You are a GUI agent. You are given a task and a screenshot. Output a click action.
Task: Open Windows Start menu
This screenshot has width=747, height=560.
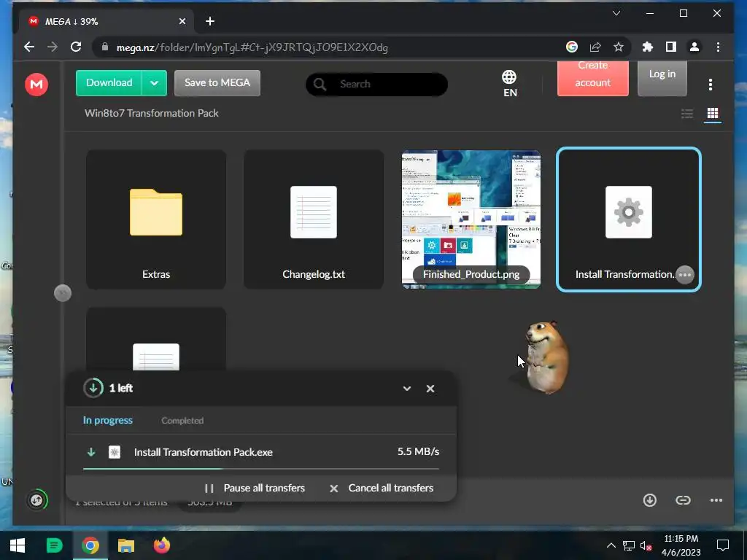18,545
